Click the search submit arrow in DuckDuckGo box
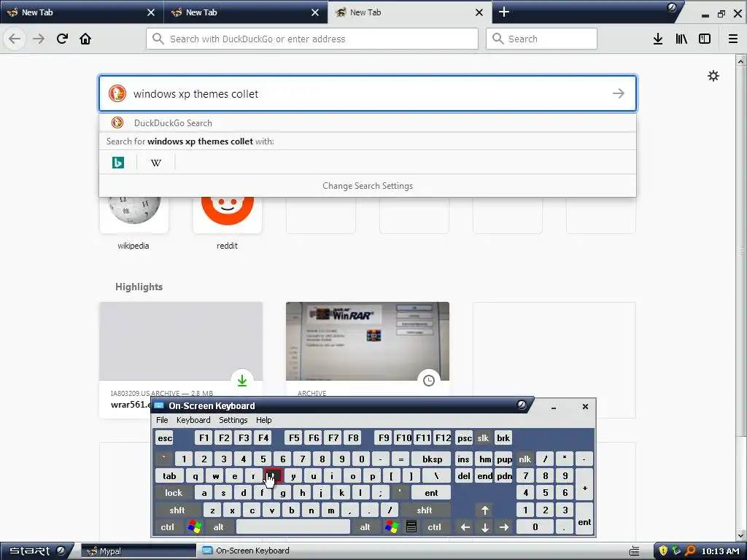 pos(619,93)
